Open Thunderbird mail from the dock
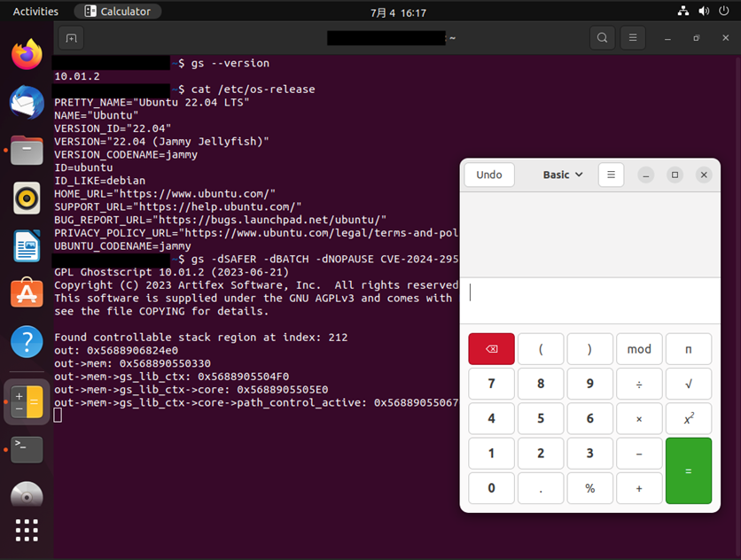 point(27,103)
